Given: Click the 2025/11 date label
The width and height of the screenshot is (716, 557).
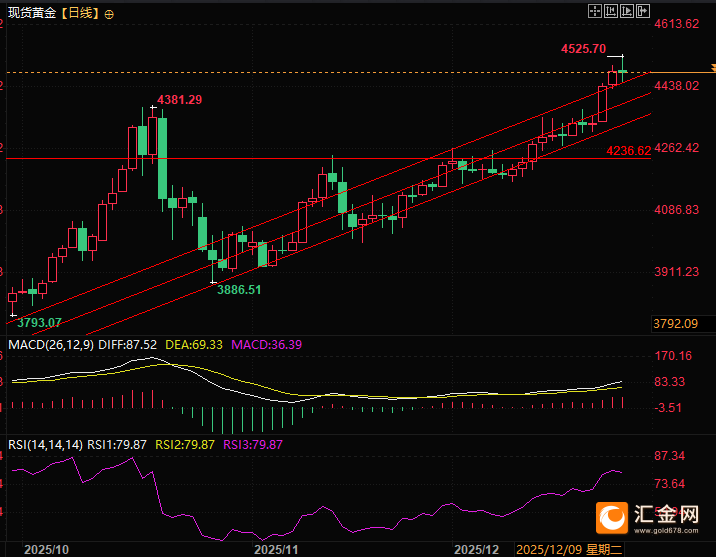Looking at the screenshot, I should (x=276, y=549).
